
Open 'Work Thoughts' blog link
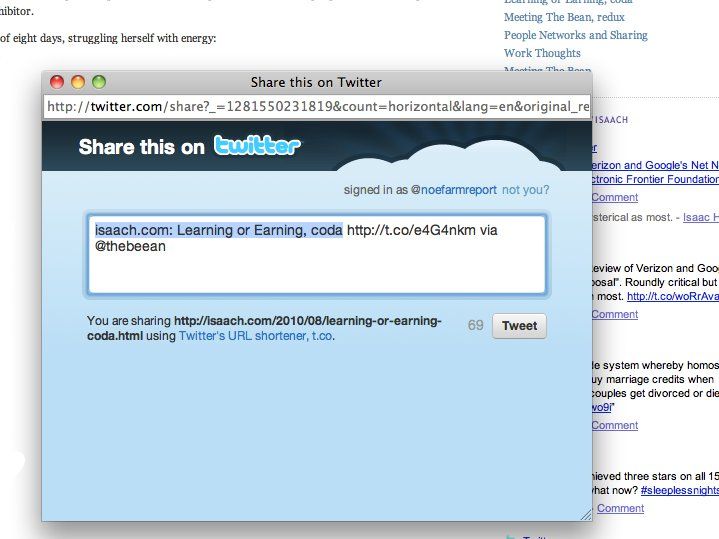(542, 53)
